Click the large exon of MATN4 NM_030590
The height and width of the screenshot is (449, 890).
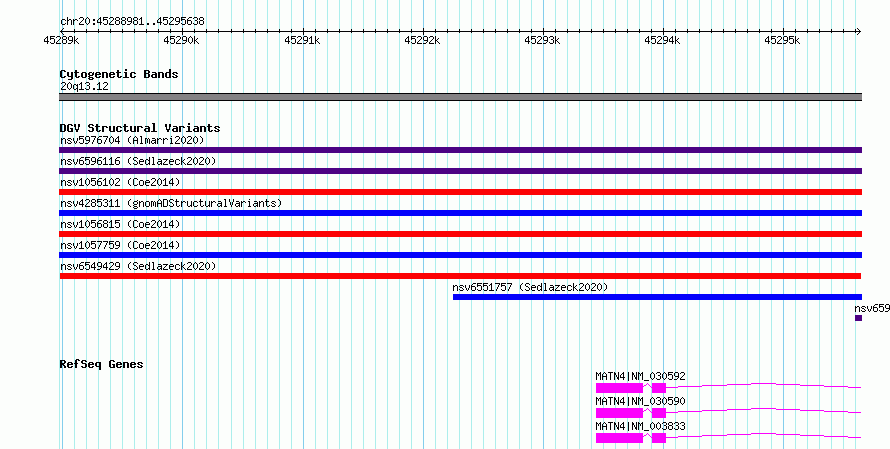click(x=619, y=413)
